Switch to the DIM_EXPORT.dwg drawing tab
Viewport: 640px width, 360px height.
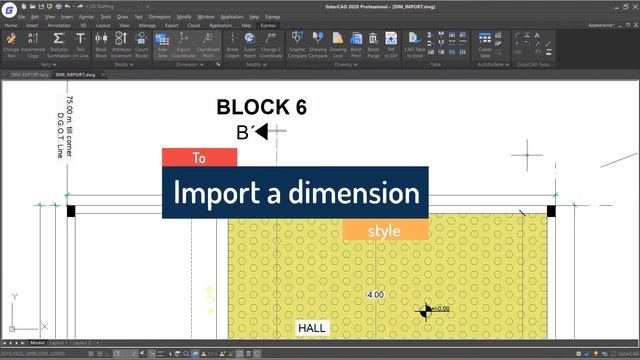pyautogui.click(x=29, y=75)
